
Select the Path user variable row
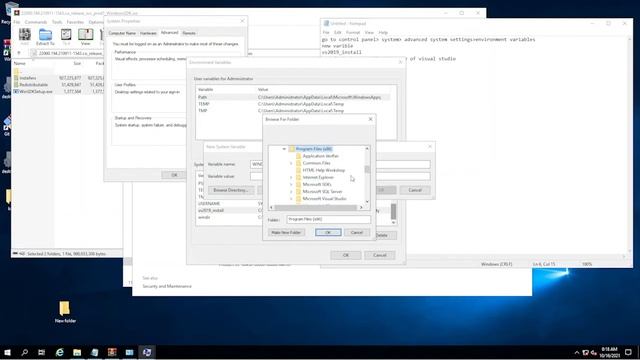coord(293,97)
